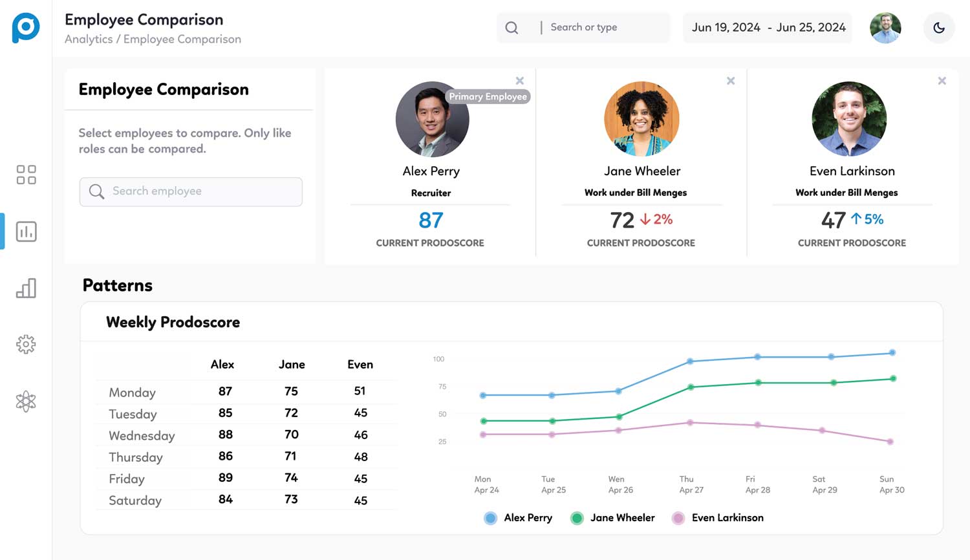Click Alex Perry's profile photo

click(x=431, y=119)
